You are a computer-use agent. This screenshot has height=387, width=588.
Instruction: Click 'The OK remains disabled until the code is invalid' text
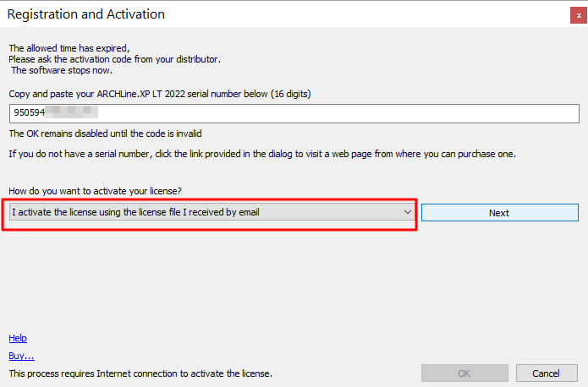click(105, 134)
